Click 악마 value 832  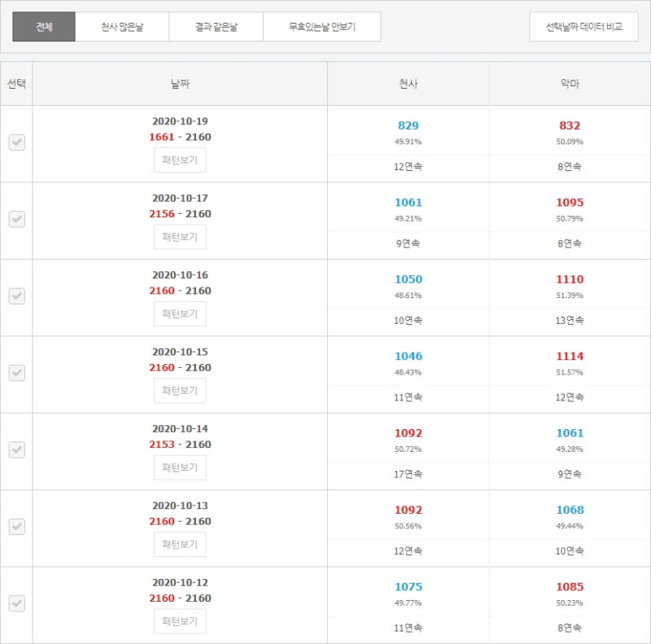click(570, 125)
